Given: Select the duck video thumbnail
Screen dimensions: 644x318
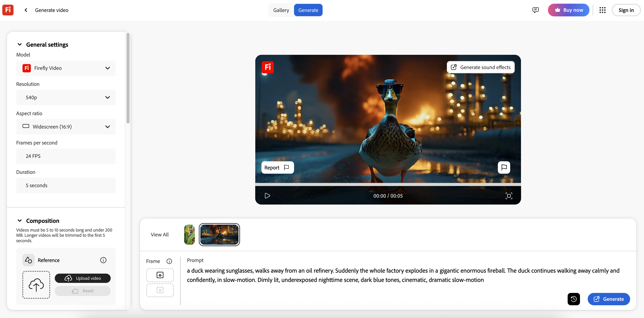Looking at the screenshot, I should pos(219,234).
